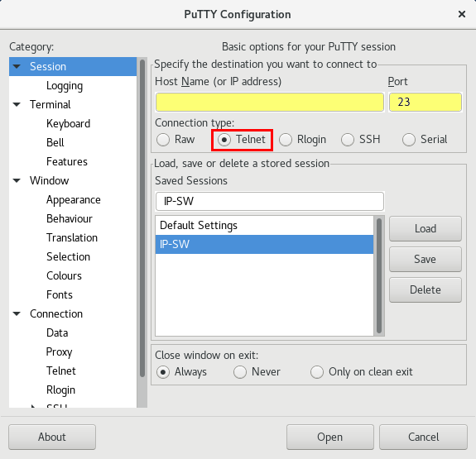Open the Session category
This screenshot has width=476, height=459.
[x=48, y=66]
